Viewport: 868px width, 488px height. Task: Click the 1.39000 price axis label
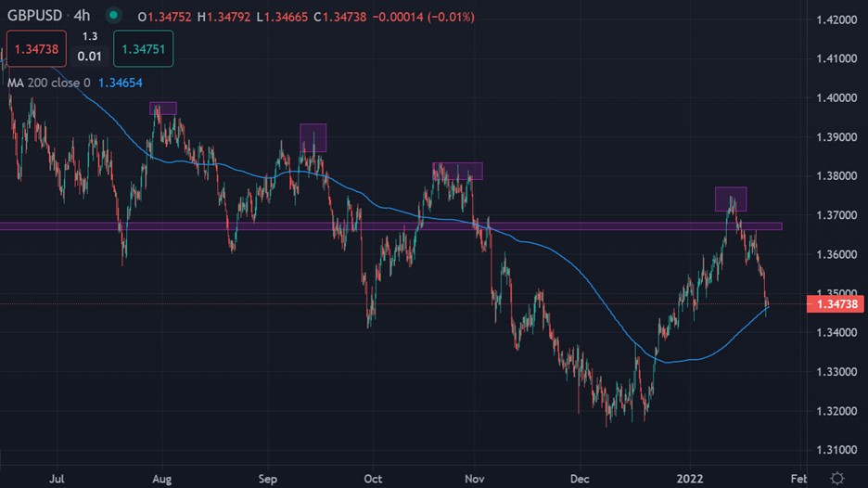(x=836, y=136)
